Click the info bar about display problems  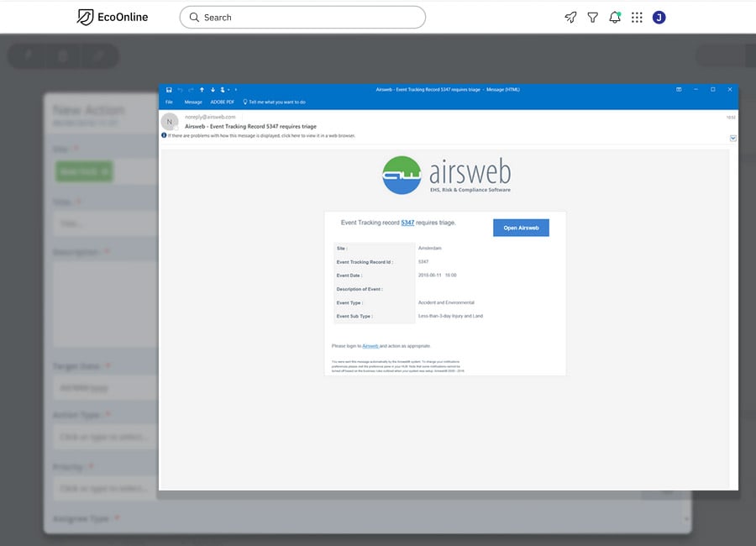click(x=261, y=136)
